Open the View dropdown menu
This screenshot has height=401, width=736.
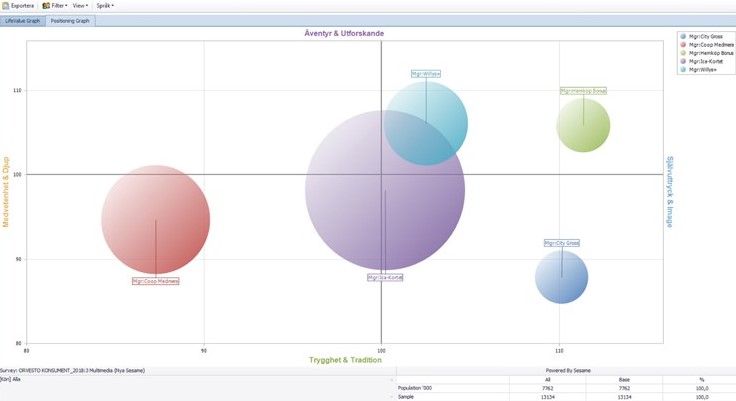80,6
